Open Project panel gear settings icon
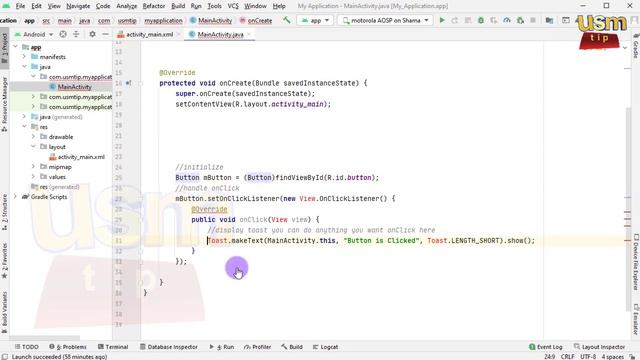640x360 pixels. pyautogui.click(x=92, y=34)
